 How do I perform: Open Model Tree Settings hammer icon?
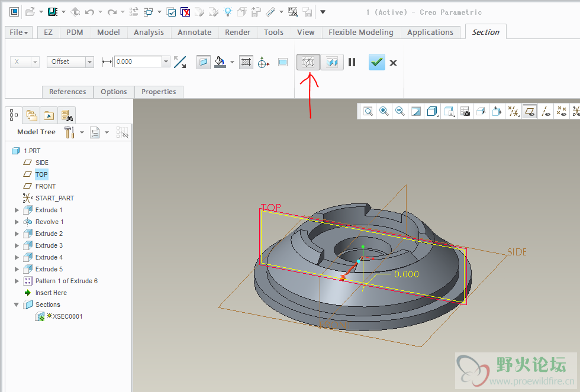pos(69,132)
